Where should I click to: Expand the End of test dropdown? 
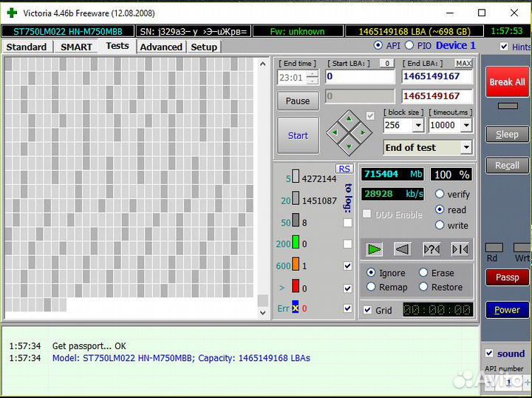[x=465, y=148]
